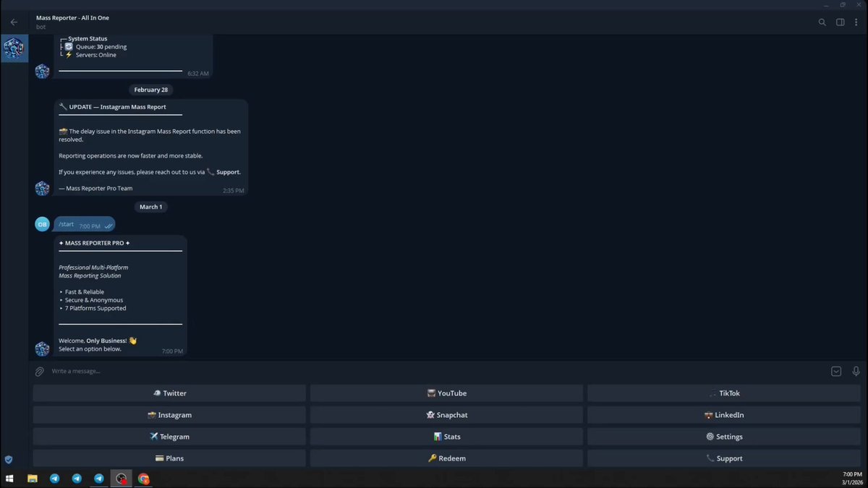This screenshot has height=488, width=868.
Task: Click bot avatar beside the welcome message
Action: tap(43, 348)
